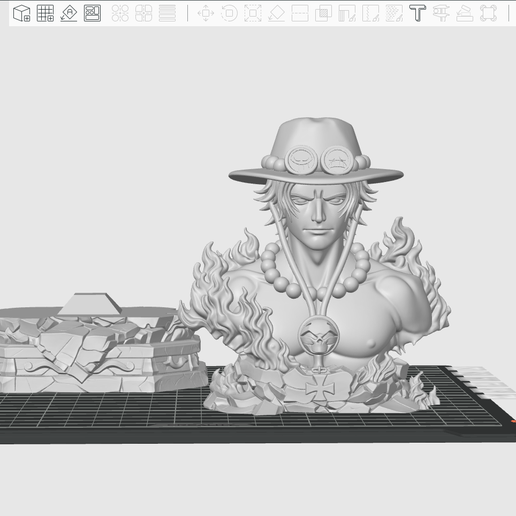Click the Split to parts icon
The height and width of the screenshot is (516, 516).
click(x=144, y=13)
